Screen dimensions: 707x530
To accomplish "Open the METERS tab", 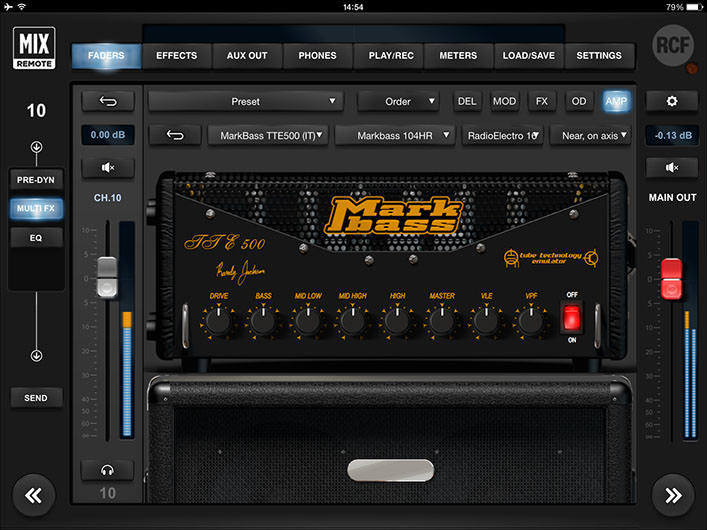I will pos(458,56).
